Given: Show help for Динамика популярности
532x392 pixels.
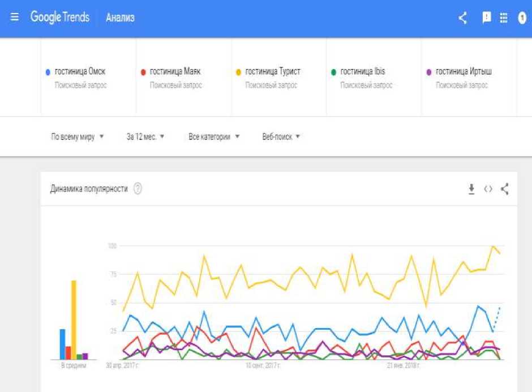Looking at the screenshot, I should 138,189.
